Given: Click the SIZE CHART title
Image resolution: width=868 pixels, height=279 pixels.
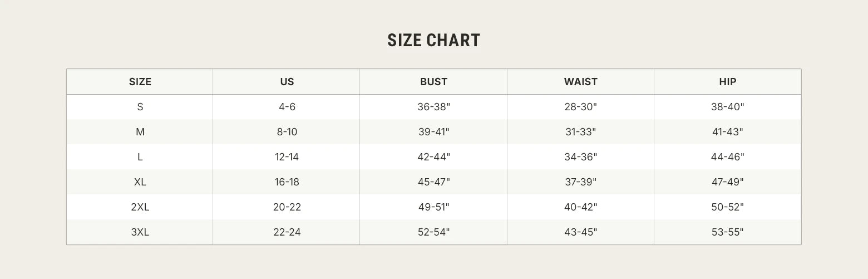Looking at the screenshot, I should click(x=433, y=41).
